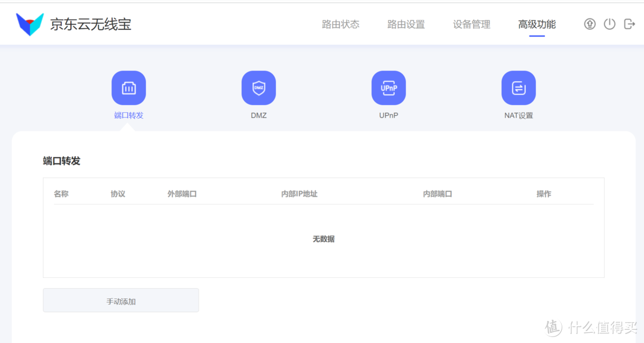Click the 京东云无线宝 title text
The height and width of the screenshot is (343, 644).
(91, 24)
